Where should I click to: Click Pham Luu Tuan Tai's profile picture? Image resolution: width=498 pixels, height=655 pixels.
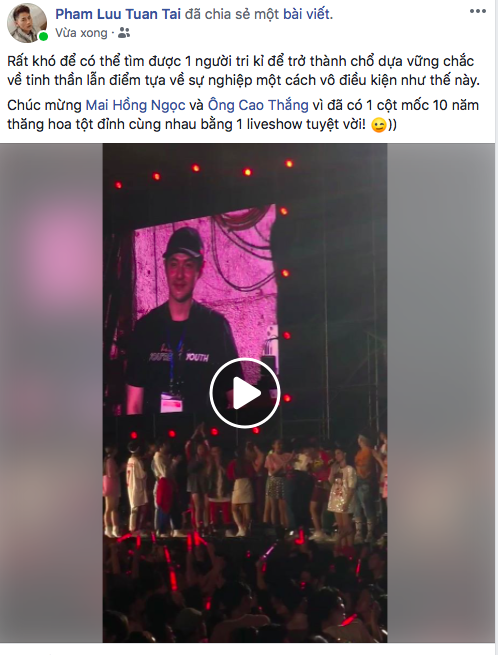tap(27, 23)
